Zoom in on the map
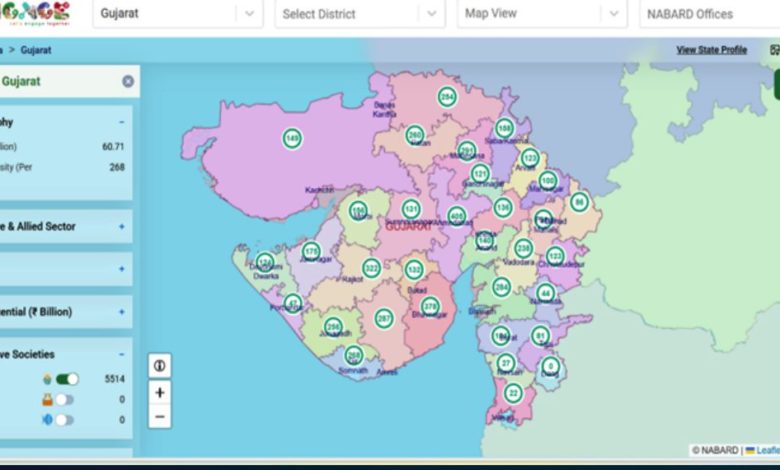 pyautogui.click(x=160, y=392)
